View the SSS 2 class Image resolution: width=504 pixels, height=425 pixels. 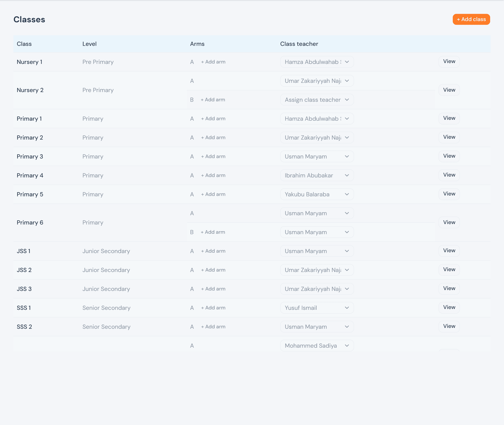click(449, 326)
